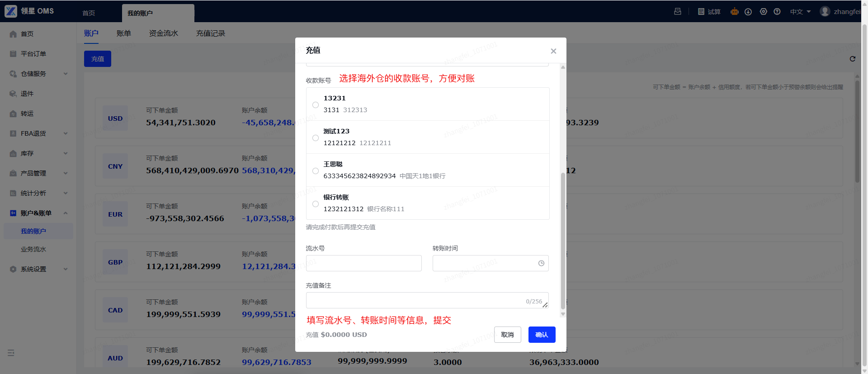Screen dimensions: 868x374
Task: Click the 转账时间 input field
Action: click(491, 263)
